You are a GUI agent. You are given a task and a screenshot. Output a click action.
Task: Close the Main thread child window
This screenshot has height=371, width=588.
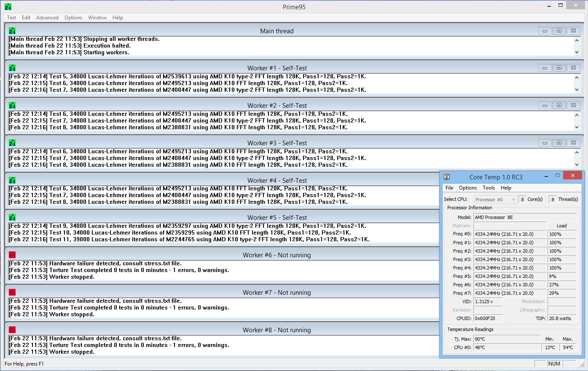[x=573, y=31]
